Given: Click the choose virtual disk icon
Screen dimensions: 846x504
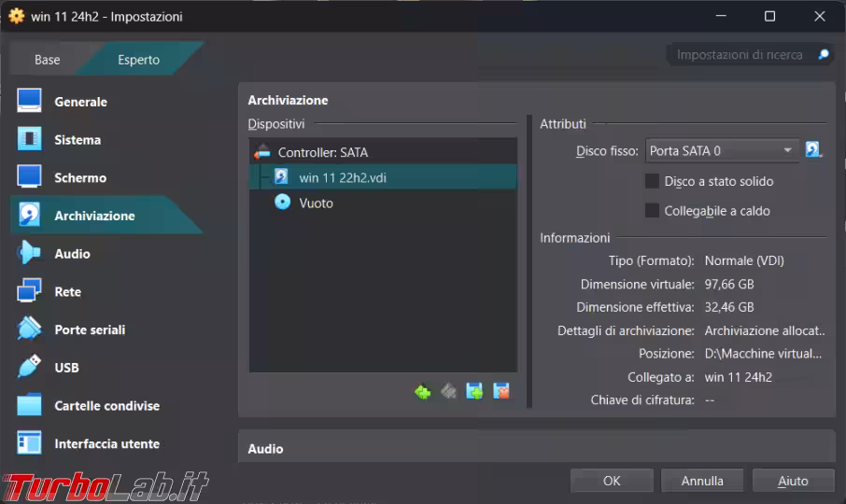Looking at the screenshot, I should 813,150.
